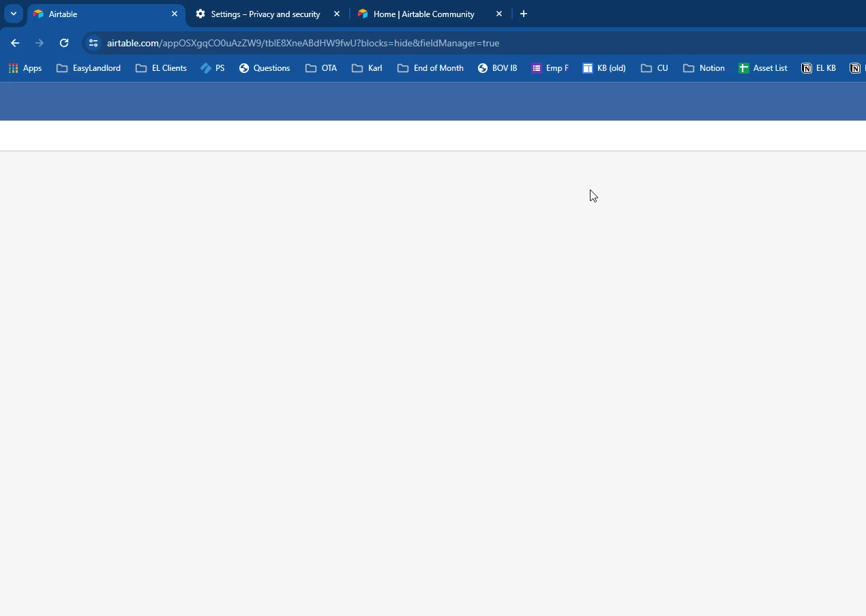Reload the current Airtable page

point(64,43)
